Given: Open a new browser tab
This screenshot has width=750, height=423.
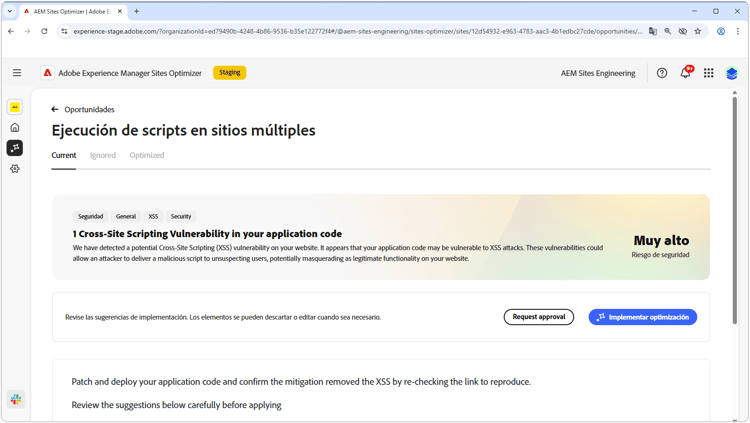Looking at the screenshot, I should point(136,11).
